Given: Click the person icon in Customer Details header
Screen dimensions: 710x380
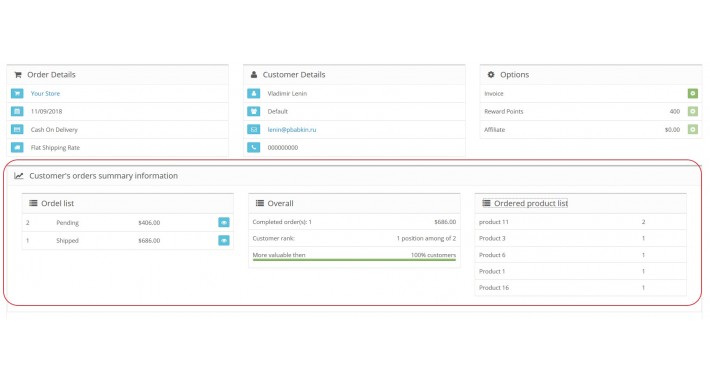Looking at the screenshot, I should [254, 75].
